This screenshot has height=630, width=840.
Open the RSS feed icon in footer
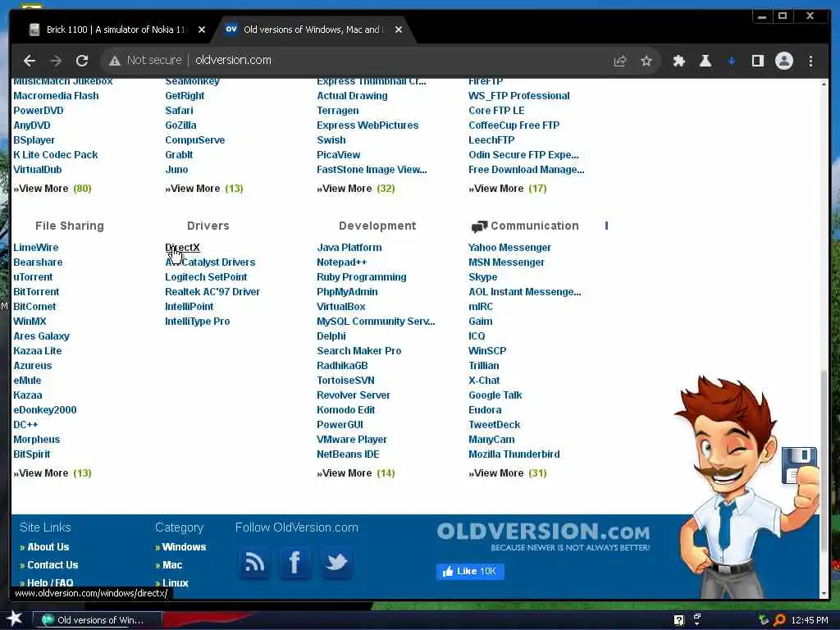point(254,562)
